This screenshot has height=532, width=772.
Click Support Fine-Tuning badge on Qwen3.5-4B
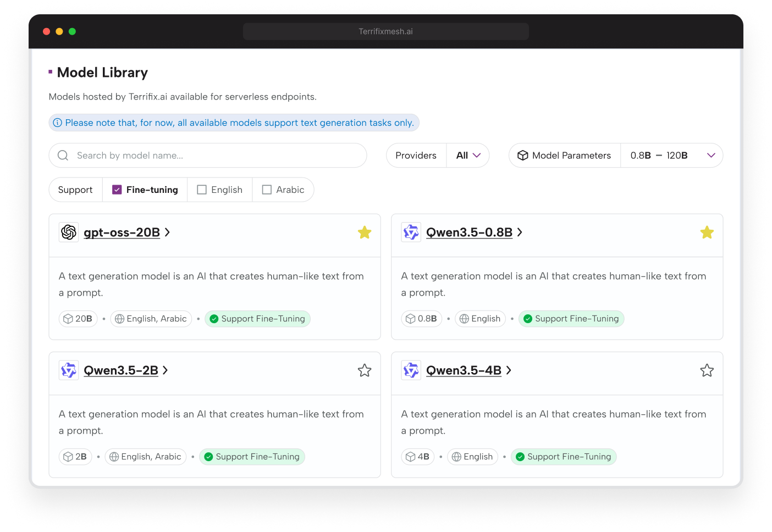coord(564,457)
